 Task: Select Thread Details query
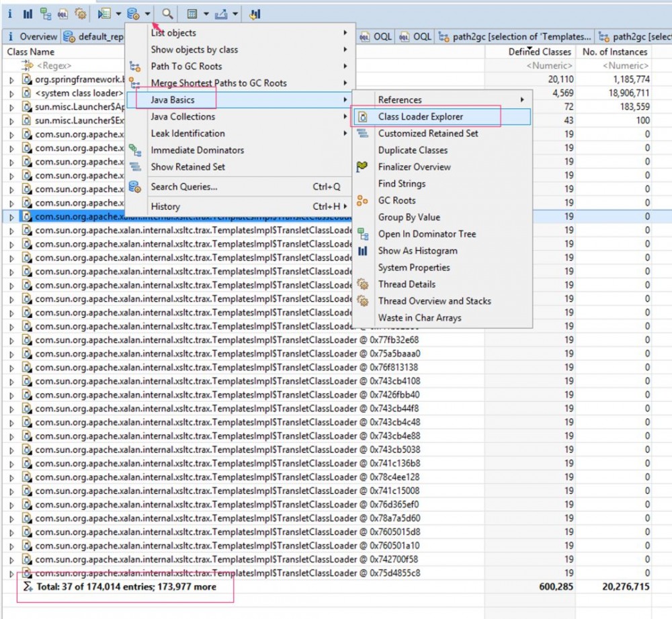442,284
